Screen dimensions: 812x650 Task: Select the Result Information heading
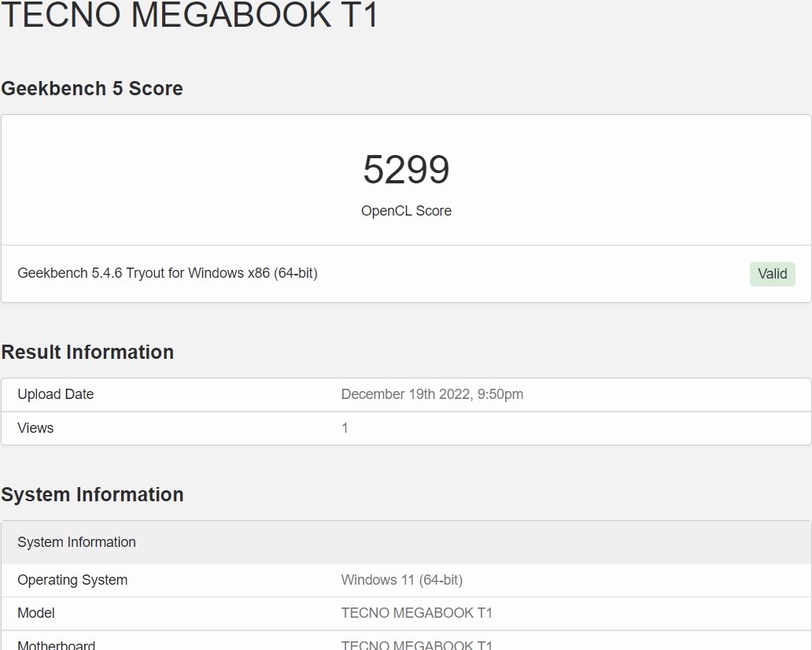pos(87,353)
